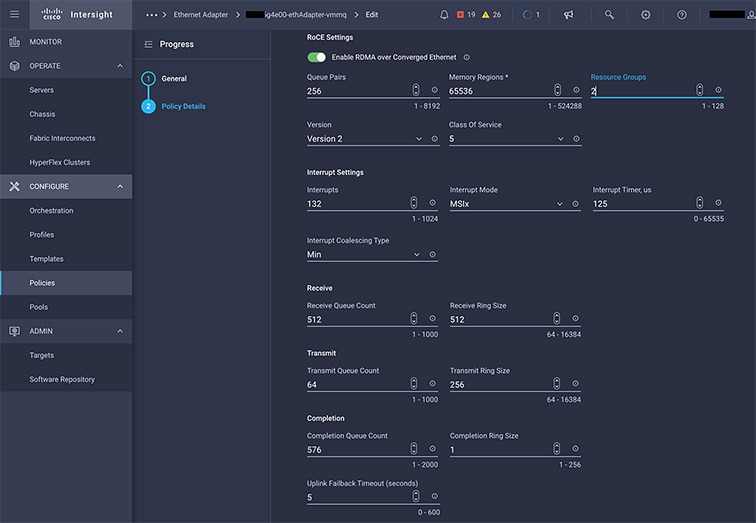756x523 pixels.
Task: Show info for RoCE Version field
Action: 434,139
